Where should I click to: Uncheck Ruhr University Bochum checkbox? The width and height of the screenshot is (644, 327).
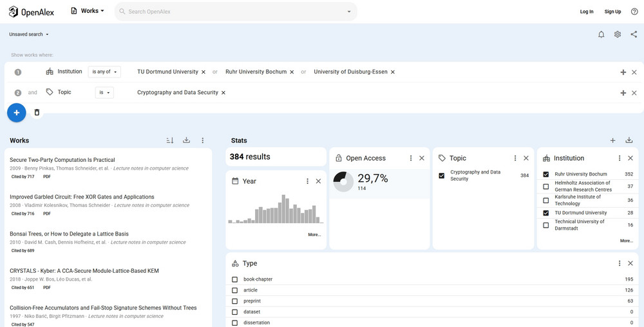click(546, 174)
